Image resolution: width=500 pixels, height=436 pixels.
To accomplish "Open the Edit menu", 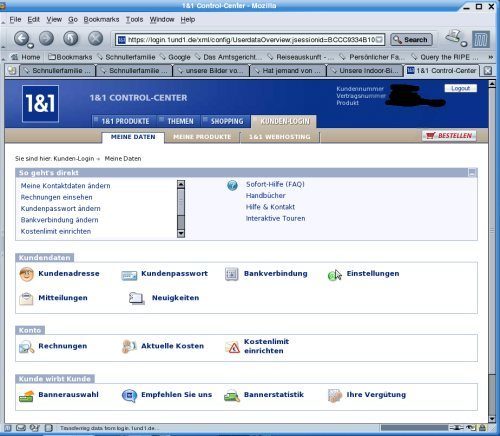I will pyautogui.click(x=34, y=19).
